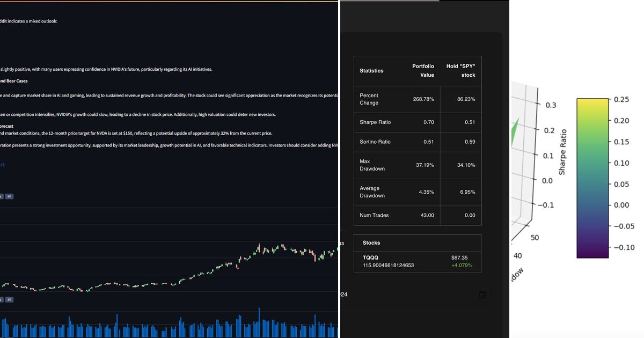Click the $67.35 price next to TQQQ
This screenshot has width=644, height=338.
point(459,258)
